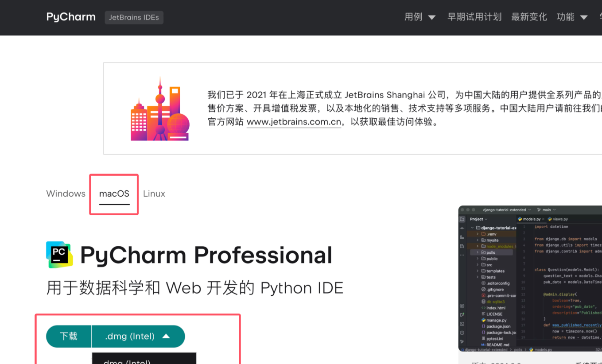Expand the templates folder in the IDE project tree
Screen dimensions: 602x364
(x=478, y=271)
